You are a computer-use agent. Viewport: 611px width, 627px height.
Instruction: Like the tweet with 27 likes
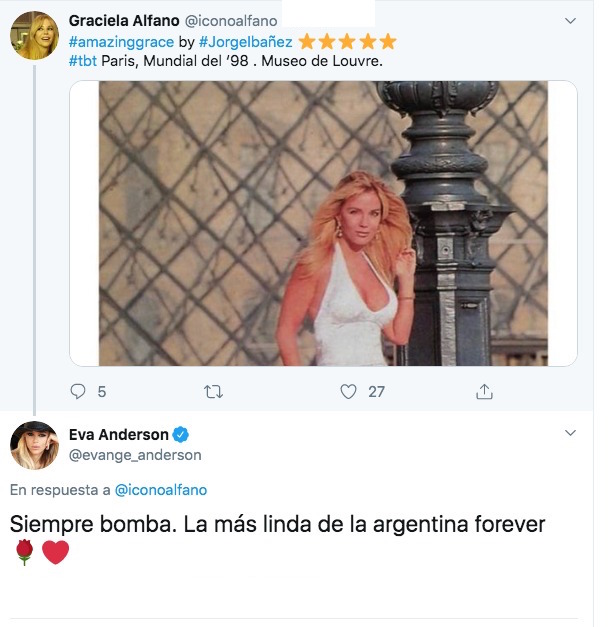pos(348,392)
